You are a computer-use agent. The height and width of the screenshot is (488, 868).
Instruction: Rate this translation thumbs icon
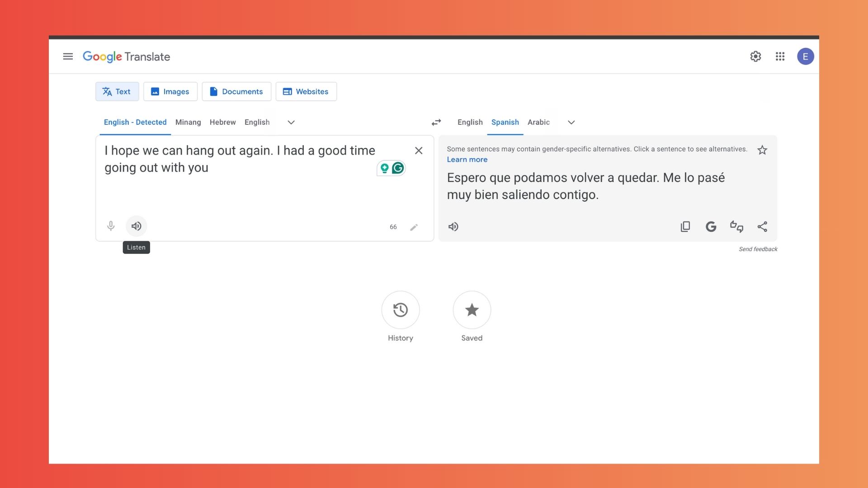[x=736, y=227]
